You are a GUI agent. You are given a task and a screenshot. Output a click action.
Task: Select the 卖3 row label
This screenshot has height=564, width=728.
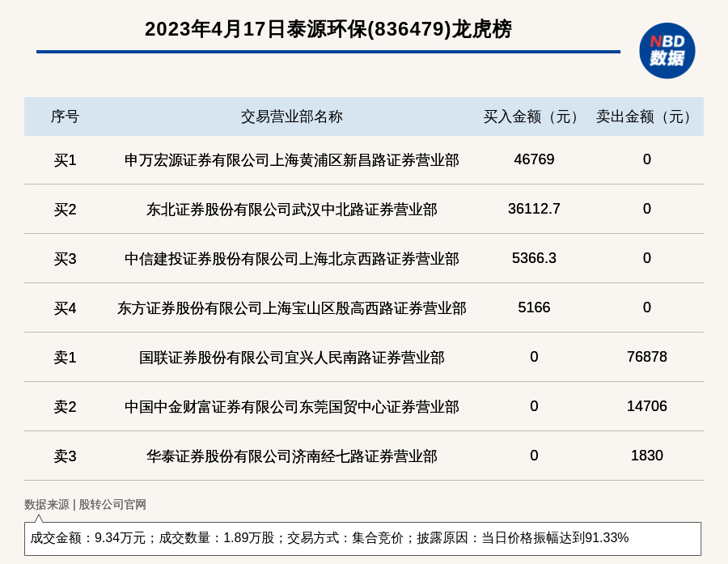click(x=65, y=456)
